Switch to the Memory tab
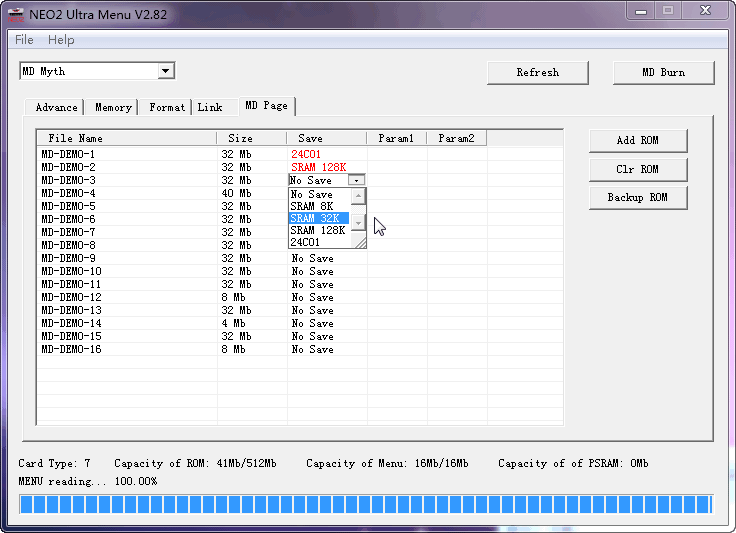The height and width of the screenshot is (533, 736). [113, 107]
